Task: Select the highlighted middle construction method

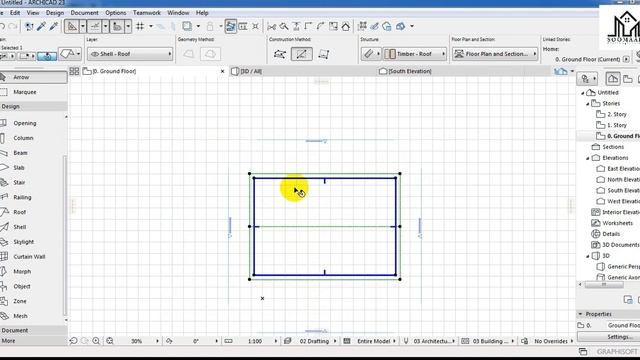Action: click(x=302, y=54)
